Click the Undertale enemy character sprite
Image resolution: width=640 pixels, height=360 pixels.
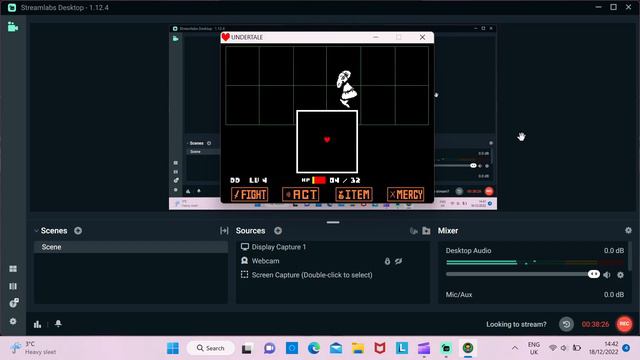(347, 89)
